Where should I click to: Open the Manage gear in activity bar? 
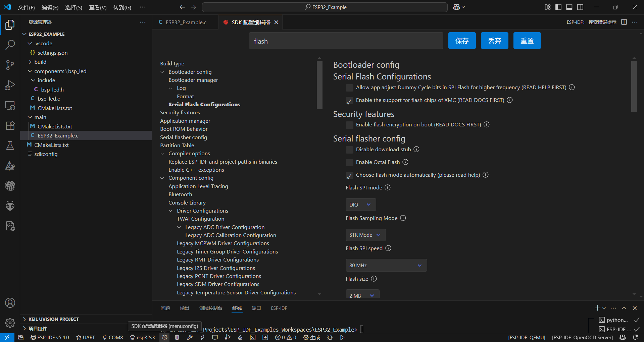(x=10, y=323)
